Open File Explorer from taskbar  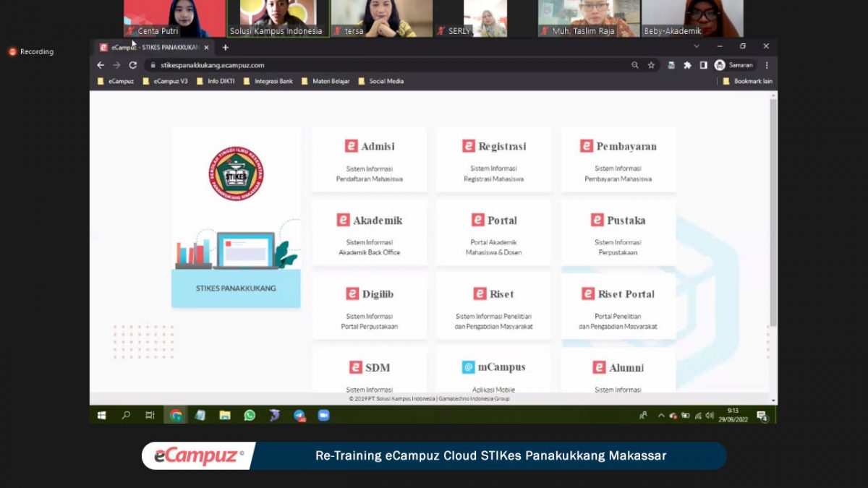tap(225, 415)
